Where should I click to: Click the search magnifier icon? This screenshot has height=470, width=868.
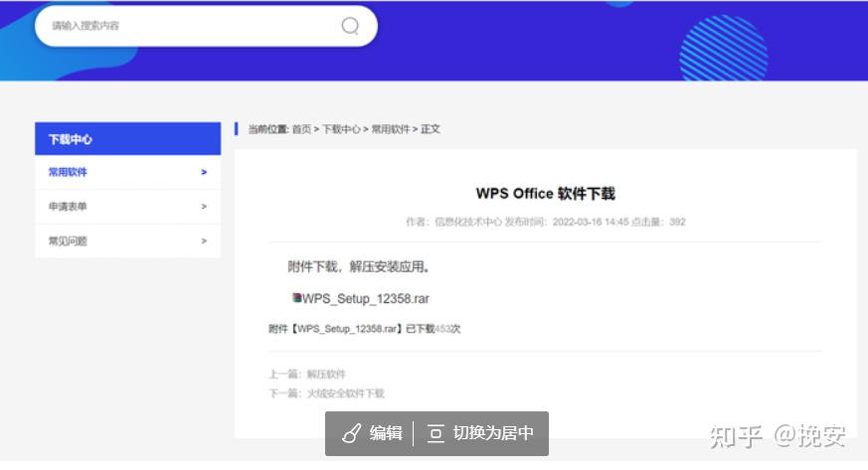click(x=350, y=26)
